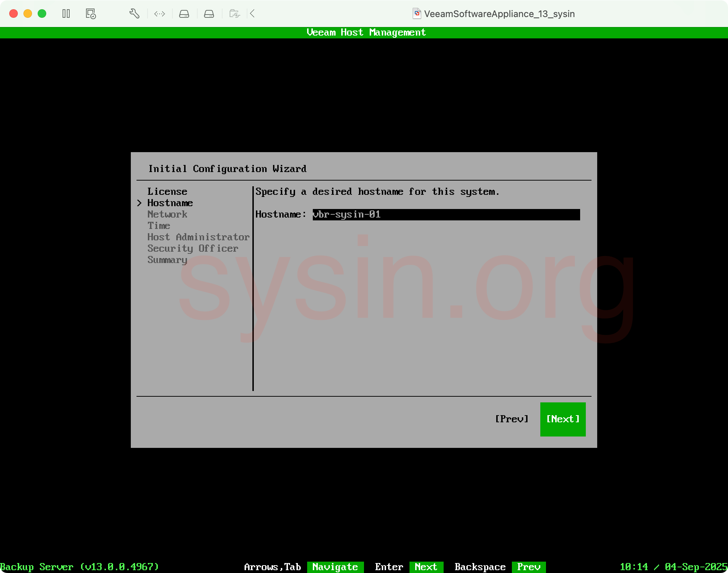
Task: Click the VM document icon in title
Action: [417, 14]
